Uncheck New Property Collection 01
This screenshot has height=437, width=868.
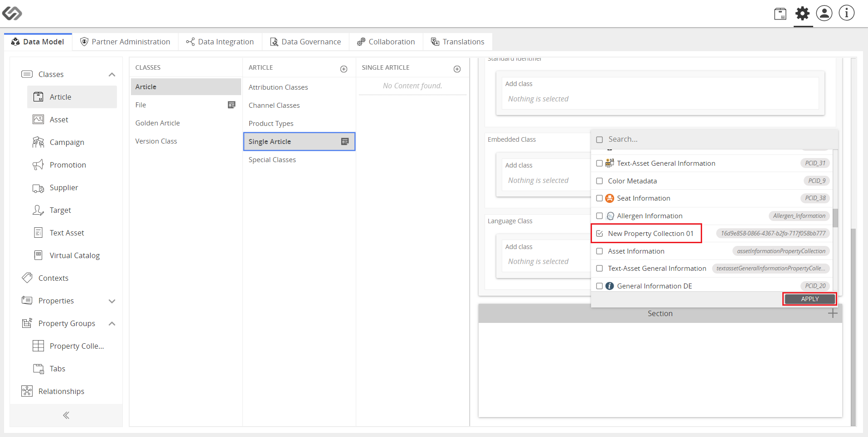(x=599, y=234)
